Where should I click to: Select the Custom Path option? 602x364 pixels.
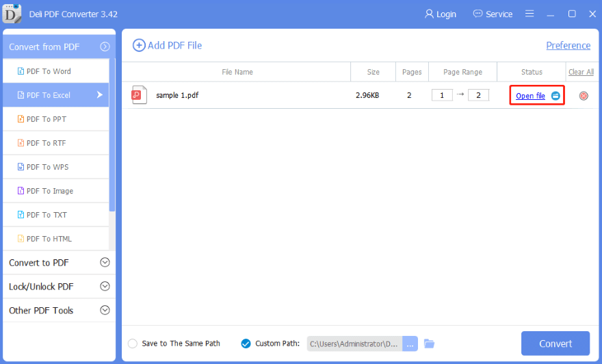pyautogui.click(x=246, y=343)
